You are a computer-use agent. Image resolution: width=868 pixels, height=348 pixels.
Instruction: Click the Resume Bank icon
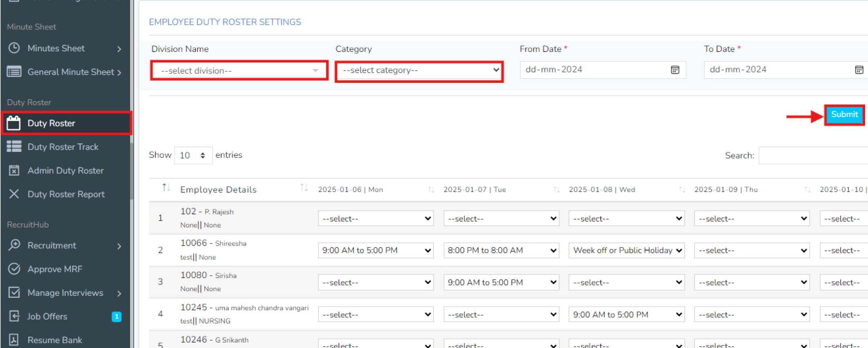click(x=14, y=339)
